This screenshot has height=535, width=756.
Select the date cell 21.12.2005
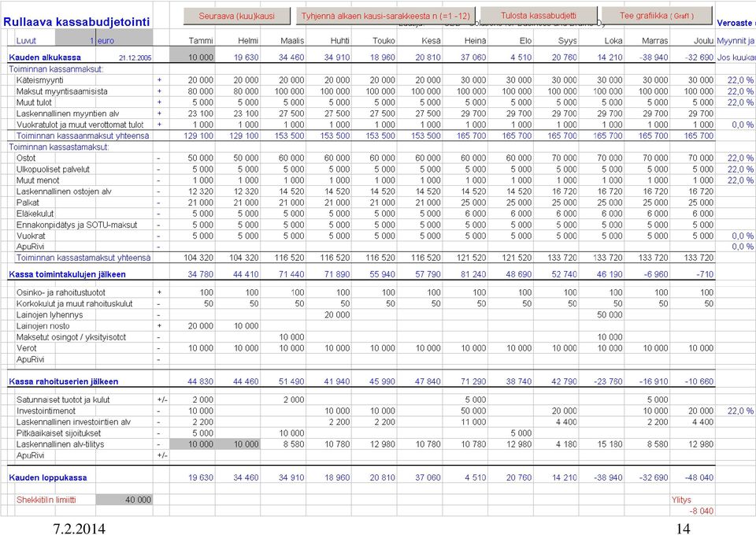click(x=135, y=58)
